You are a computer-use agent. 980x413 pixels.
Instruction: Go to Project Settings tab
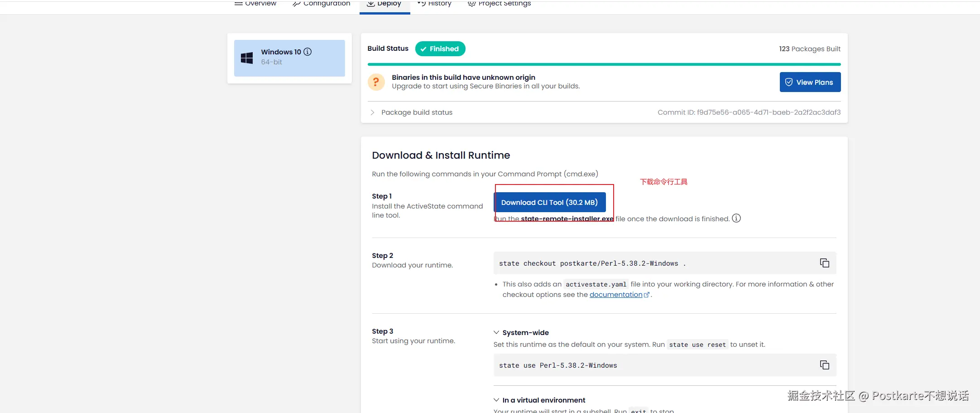499,4
